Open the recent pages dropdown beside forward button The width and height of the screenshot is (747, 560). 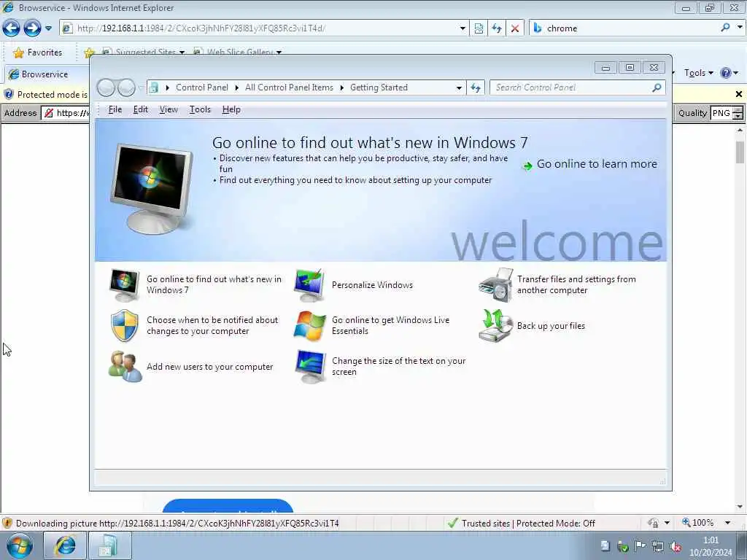point(49,28)
